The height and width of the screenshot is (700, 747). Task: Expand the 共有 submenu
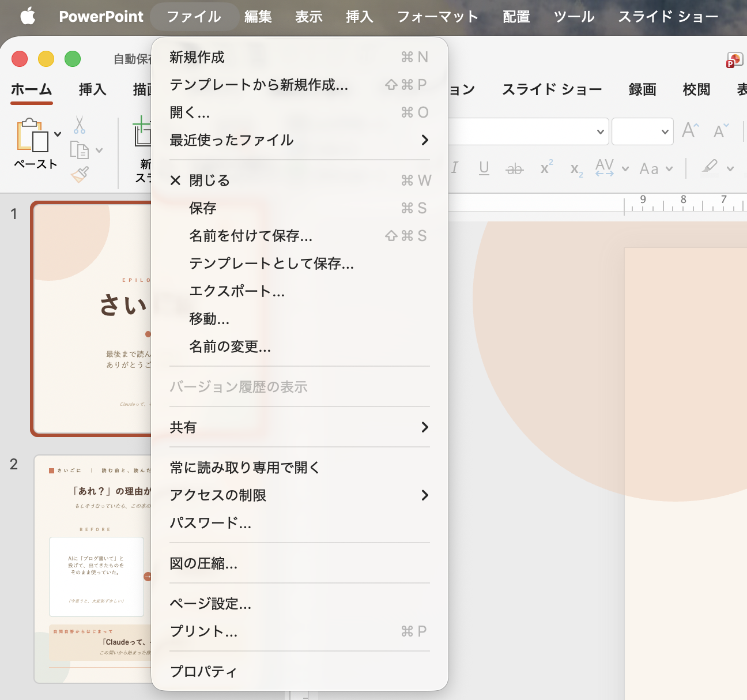click(x=300, y=427)
